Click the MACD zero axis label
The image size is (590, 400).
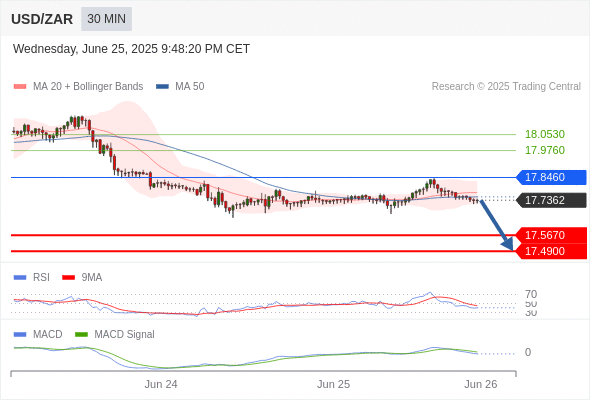[x=528, y=353]
